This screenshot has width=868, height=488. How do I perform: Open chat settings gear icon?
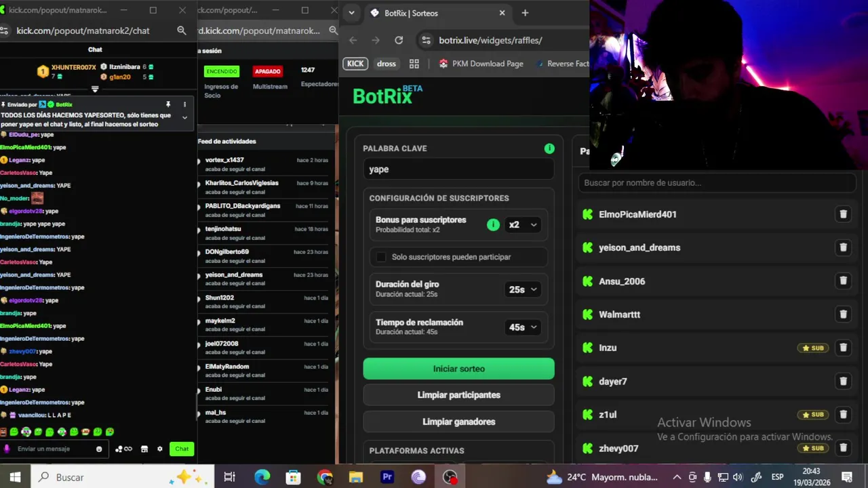tap(160, 449)
